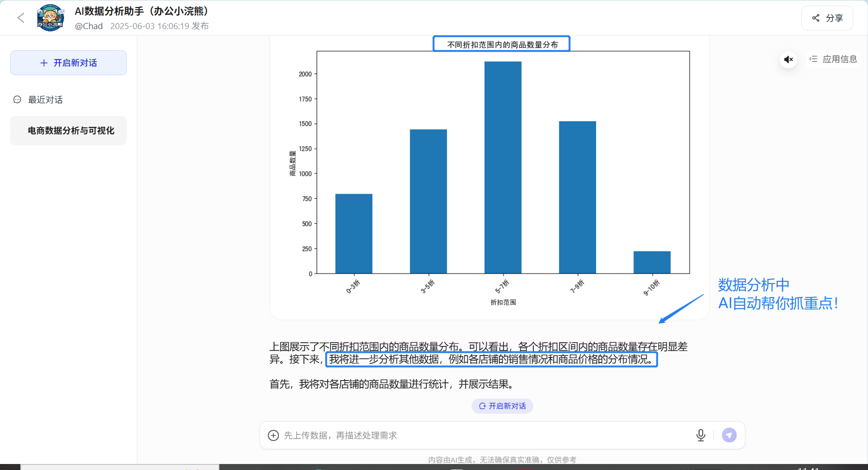
Task: Click the 5-7折 bar in chart
Action: tap(503, 167)
